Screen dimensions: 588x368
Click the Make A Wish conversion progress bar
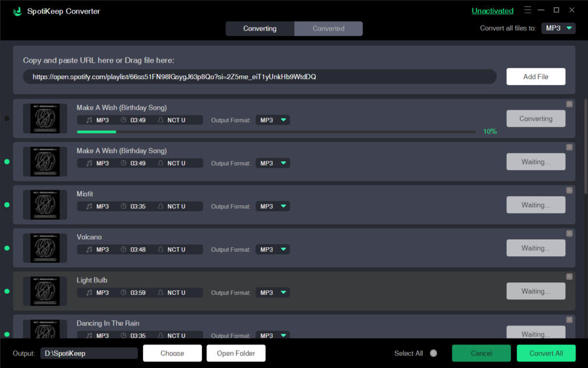[276, 132]
